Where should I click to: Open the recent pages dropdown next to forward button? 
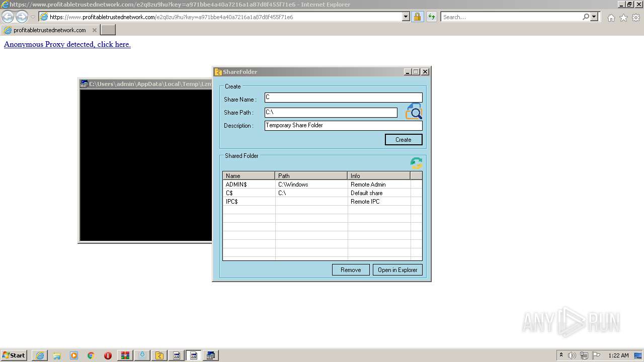coord(33,17)
